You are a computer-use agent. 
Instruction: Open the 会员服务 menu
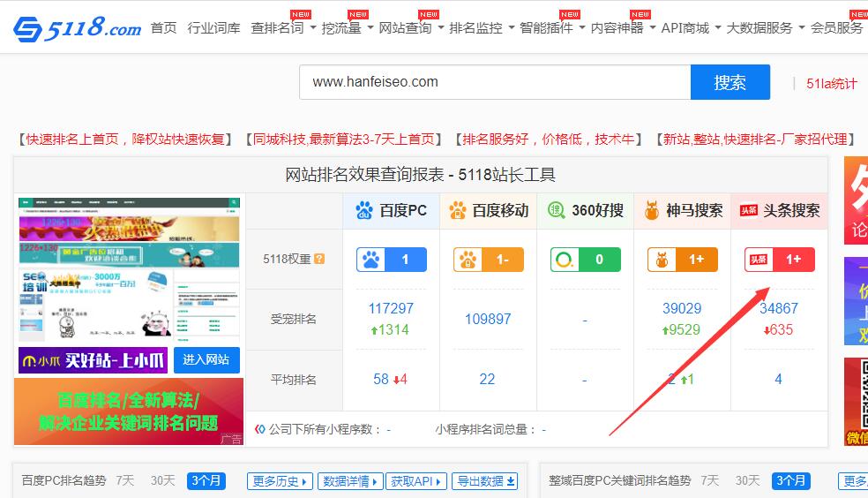point(836,27)
